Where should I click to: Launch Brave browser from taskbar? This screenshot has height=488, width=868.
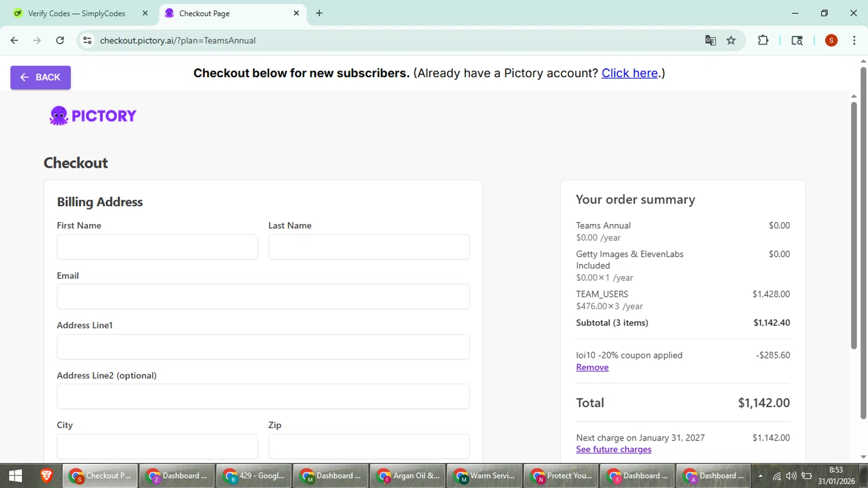point(46,476)
